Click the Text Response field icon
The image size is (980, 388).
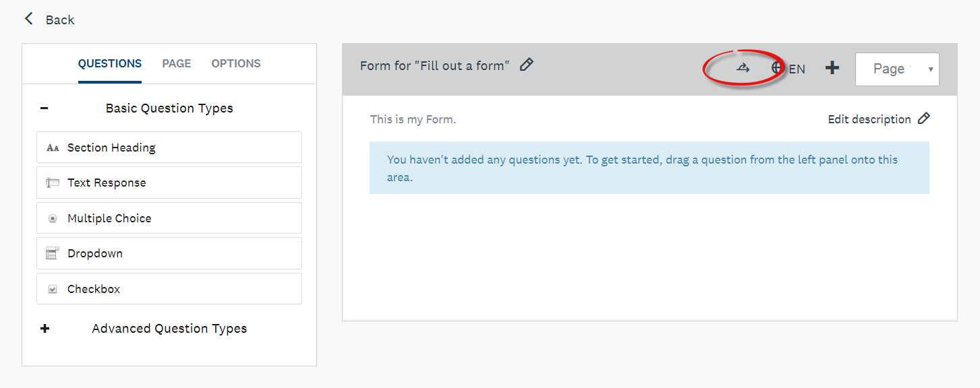[53, 182]
